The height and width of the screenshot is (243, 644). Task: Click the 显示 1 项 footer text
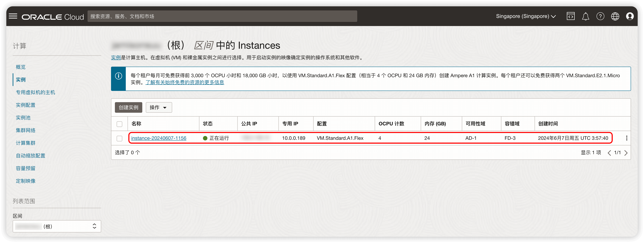(591, 153)
